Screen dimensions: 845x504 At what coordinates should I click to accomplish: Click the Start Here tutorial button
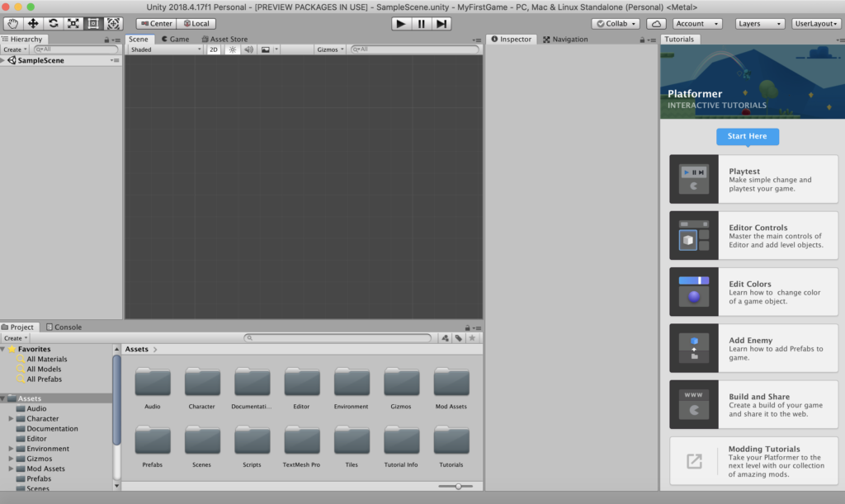[x=748, y=136]
